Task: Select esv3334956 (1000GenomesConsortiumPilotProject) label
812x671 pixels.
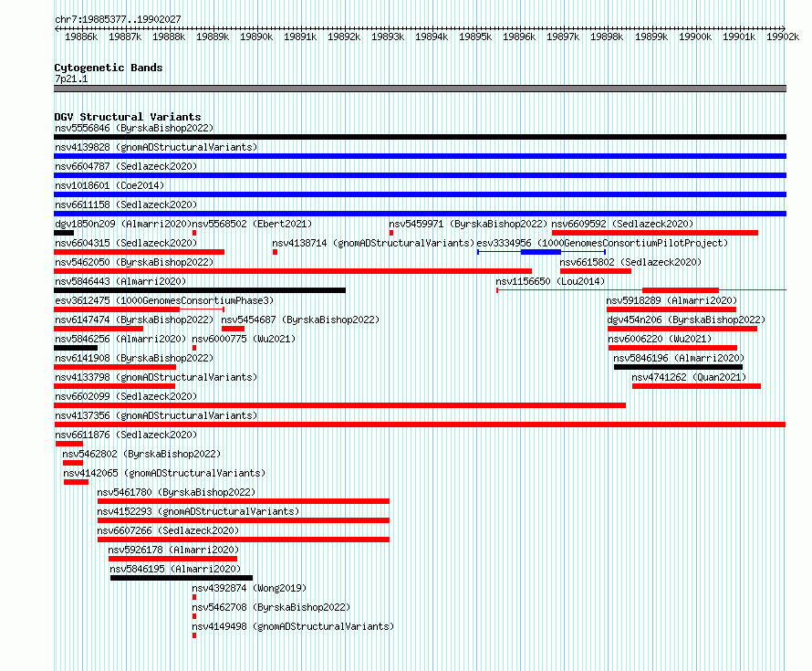Action: [602, 243]
